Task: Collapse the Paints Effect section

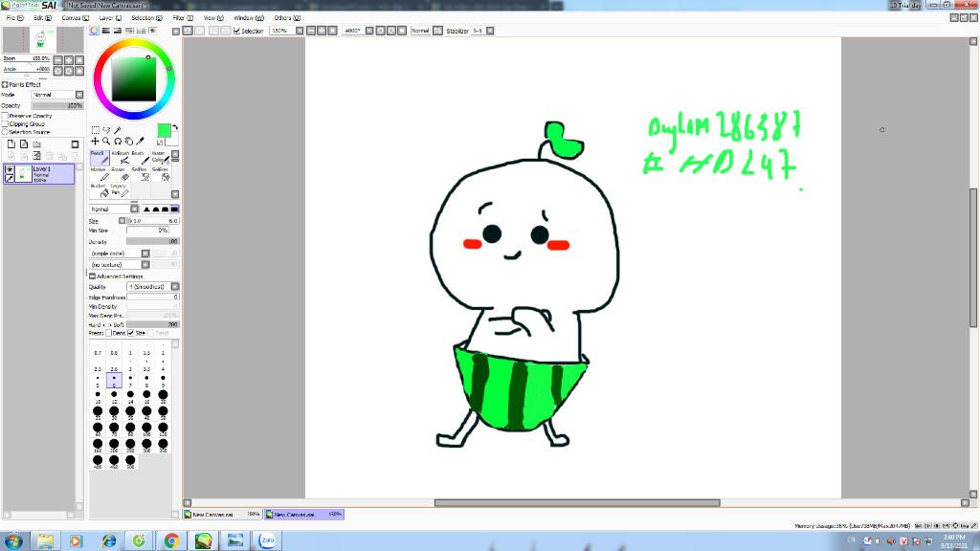Action: coord(5,84)
